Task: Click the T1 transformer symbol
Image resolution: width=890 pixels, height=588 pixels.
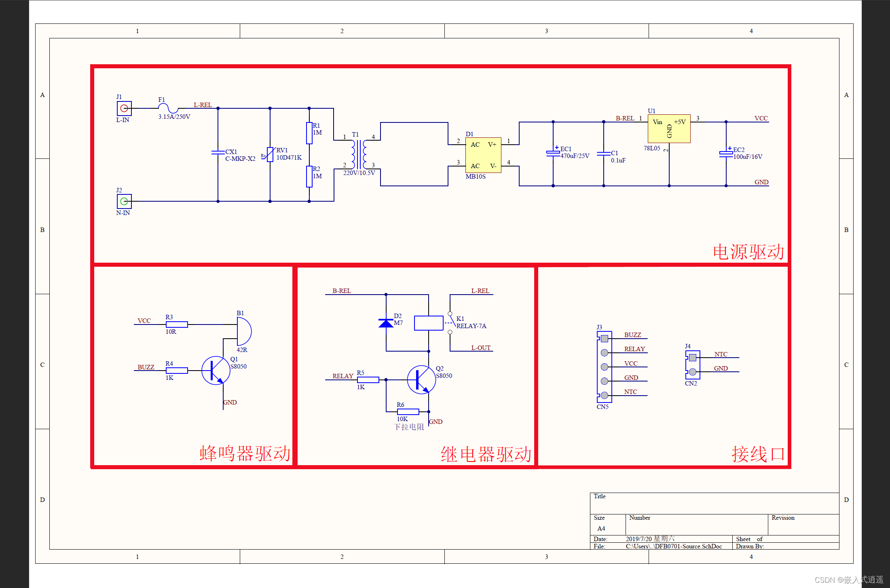Action: 359,154
